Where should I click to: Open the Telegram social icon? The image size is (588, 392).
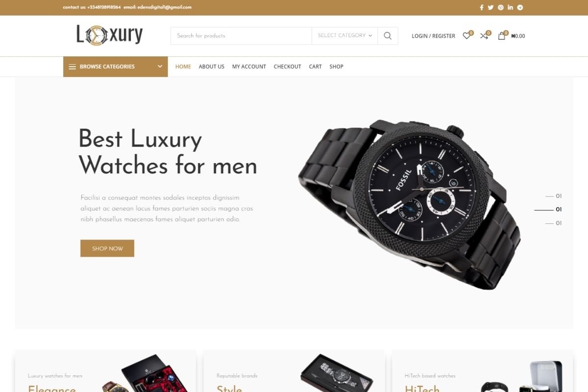tap(520, 7)
